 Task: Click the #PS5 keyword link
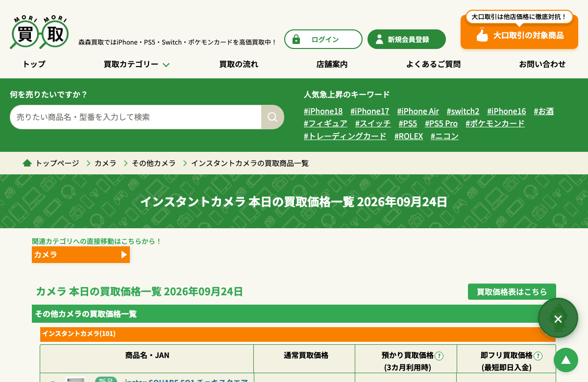click(408, 123)
